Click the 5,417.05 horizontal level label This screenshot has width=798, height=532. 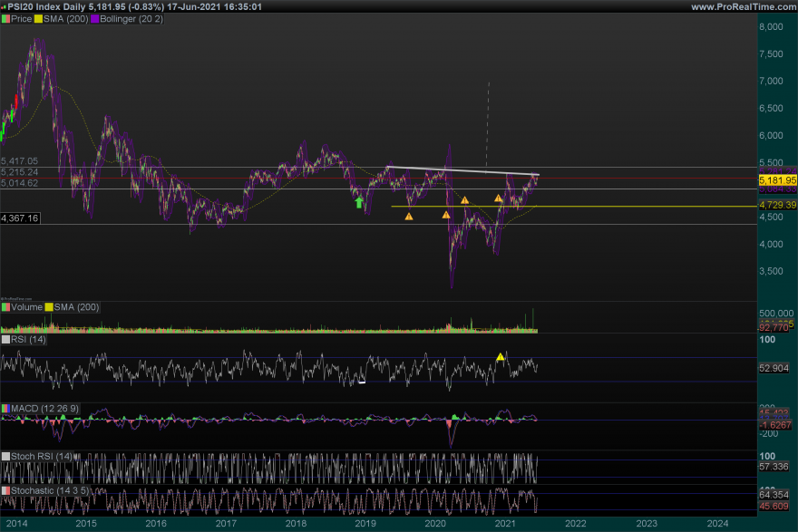[x=20, y=160]
